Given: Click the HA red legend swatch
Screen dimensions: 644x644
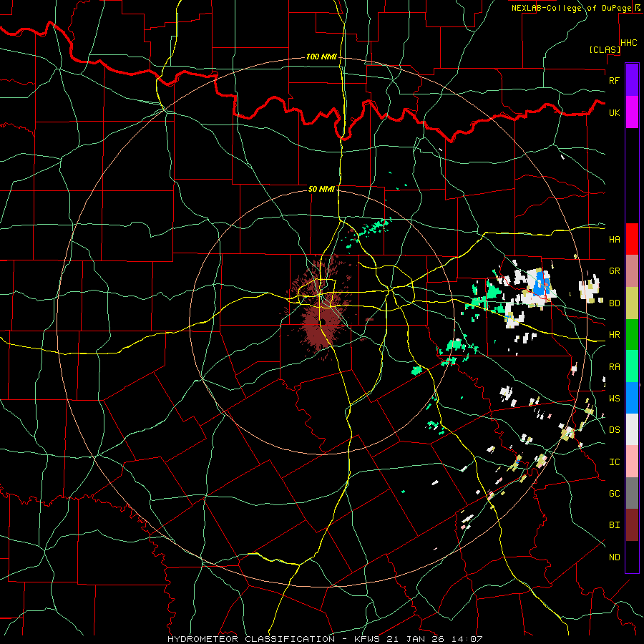Looking at the screenshot, I should pyautogui.click(x=632, y=239).
